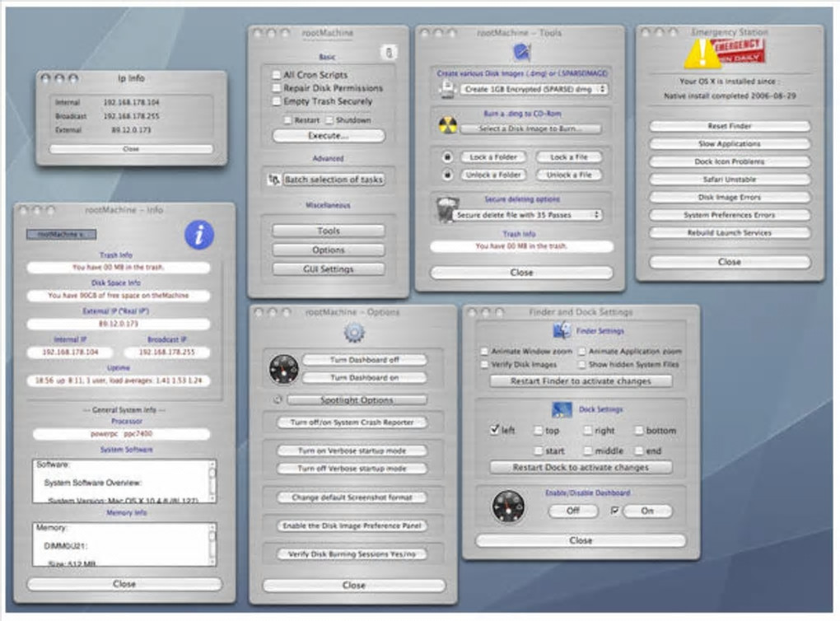This screenshot has width=840, height=621.
Task: Click the Spotlight icon beside Spotlight Options
Action: (x=278, y=399)
